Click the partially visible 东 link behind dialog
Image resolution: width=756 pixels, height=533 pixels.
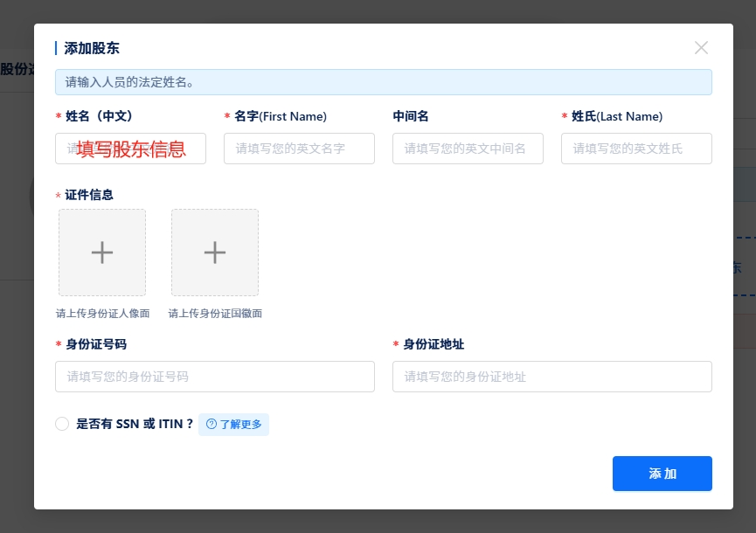pyautogui.click(x=737, y=267)
